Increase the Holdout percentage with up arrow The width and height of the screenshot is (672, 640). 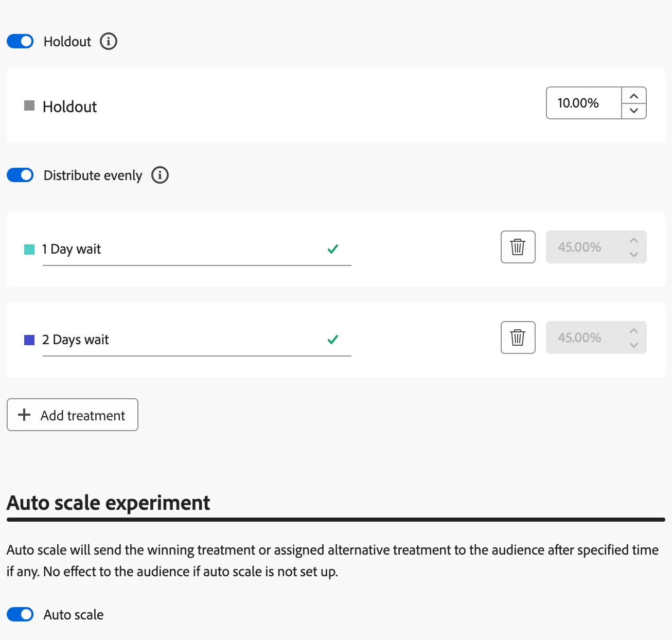coord(634,96)
